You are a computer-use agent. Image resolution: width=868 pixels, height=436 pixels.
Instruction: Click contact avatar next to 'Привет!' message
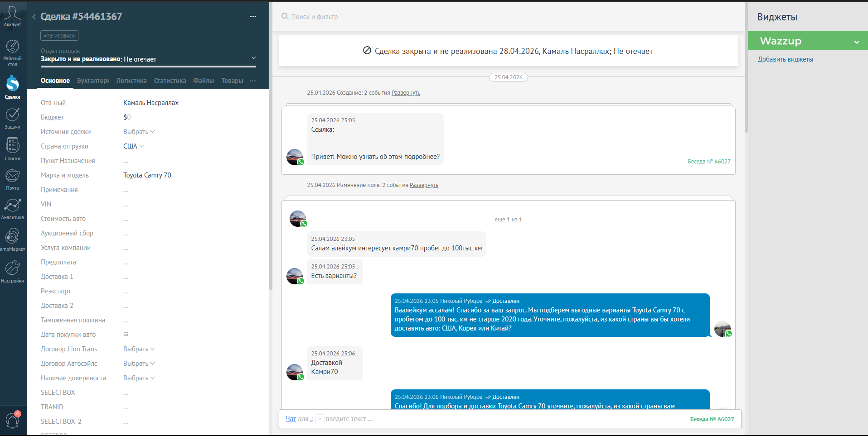(x=295, y=157)
